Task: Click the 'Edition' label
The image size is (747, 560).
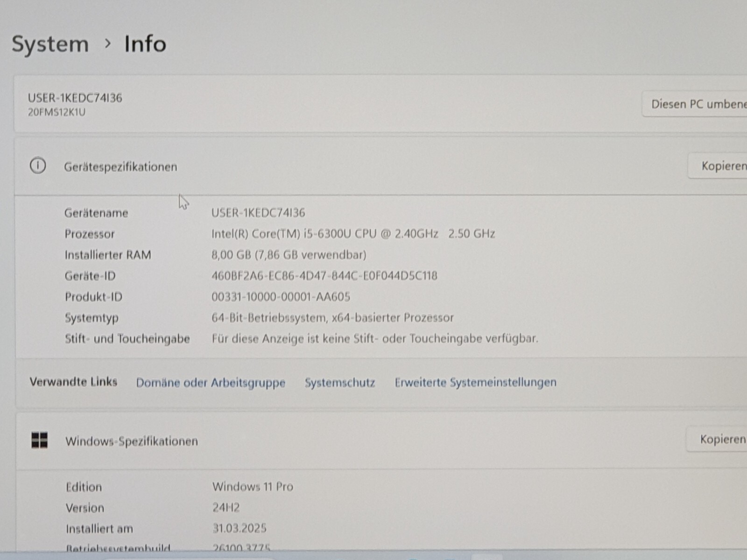Action: 84,487
